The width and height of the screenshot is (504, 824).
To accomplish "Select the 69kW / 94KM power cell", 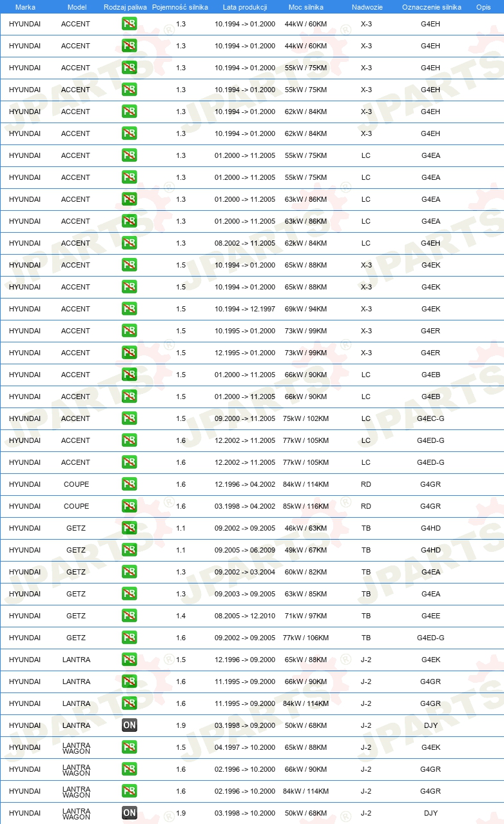I will pos(305,309).
